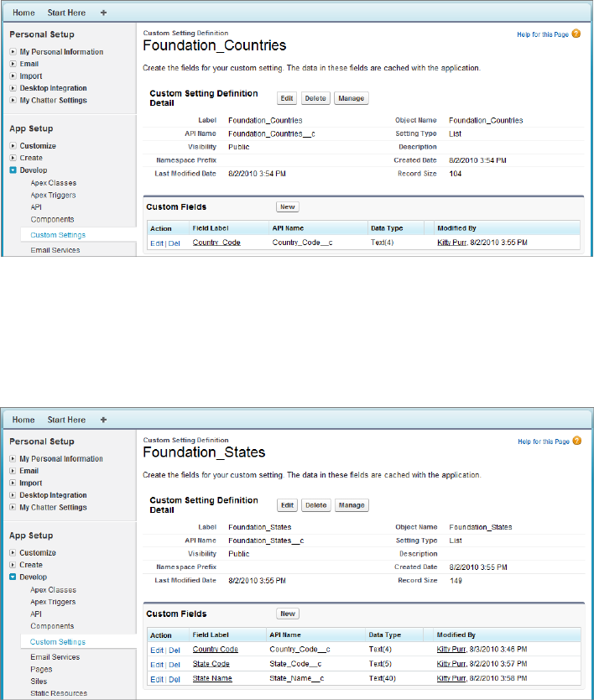Click Field Label column header in Foundation_States table
This screenshot has width=594, height=700.
point(211,635)
